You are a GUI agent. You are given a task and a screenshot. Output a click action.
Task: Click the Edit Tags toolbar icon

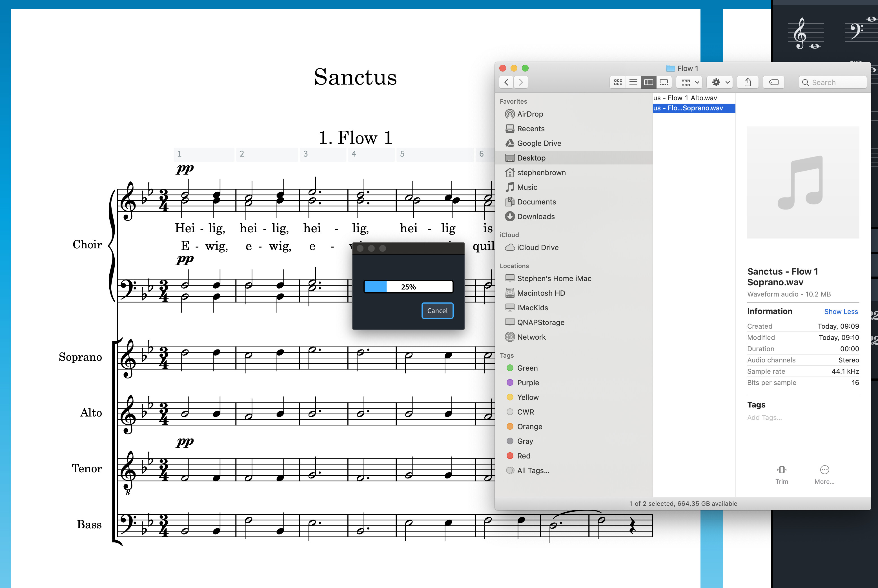tap(774, 82)
